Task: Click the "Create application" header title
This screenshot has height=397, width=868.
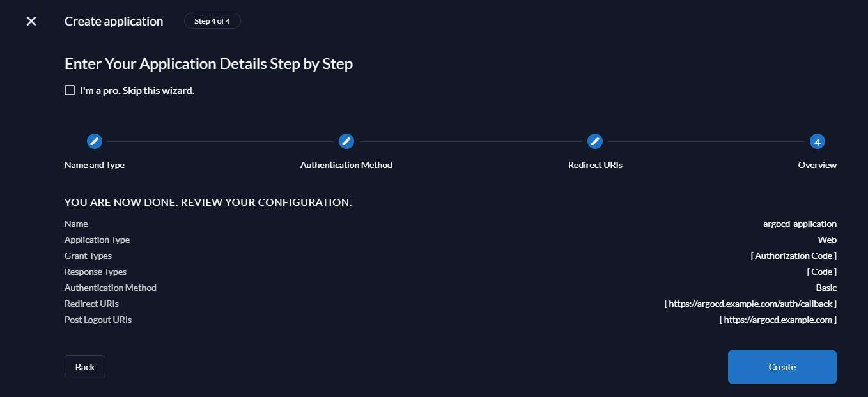Action: [x=114, y=21]
